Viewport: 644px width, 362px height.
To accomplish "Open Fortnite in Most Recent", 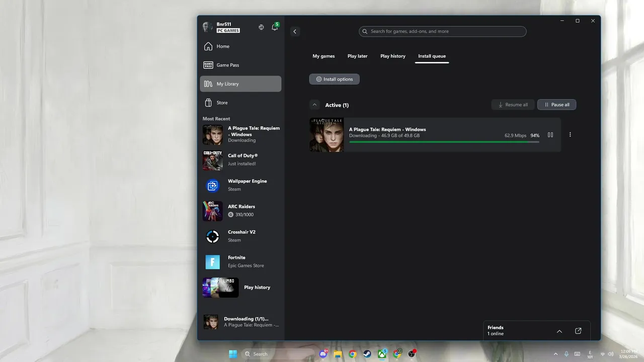I will coord(242,262).
